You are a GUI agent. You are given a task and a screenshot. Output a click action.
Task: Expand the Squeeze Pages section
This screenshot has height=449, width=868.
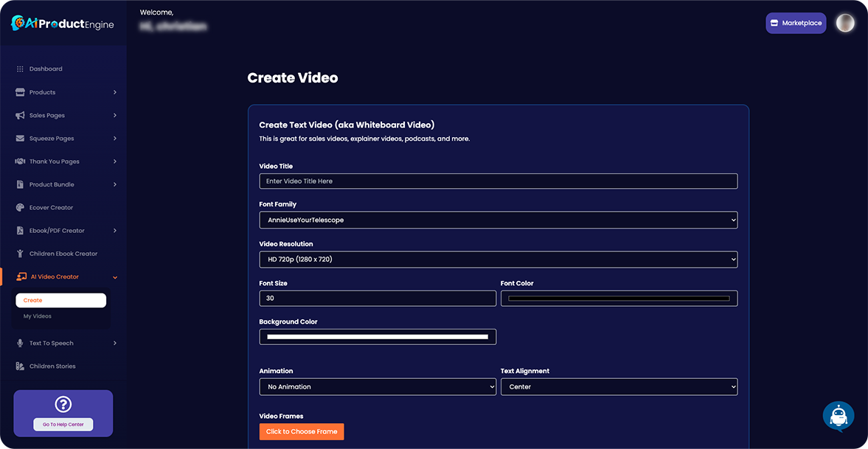[x=52, y=138]
